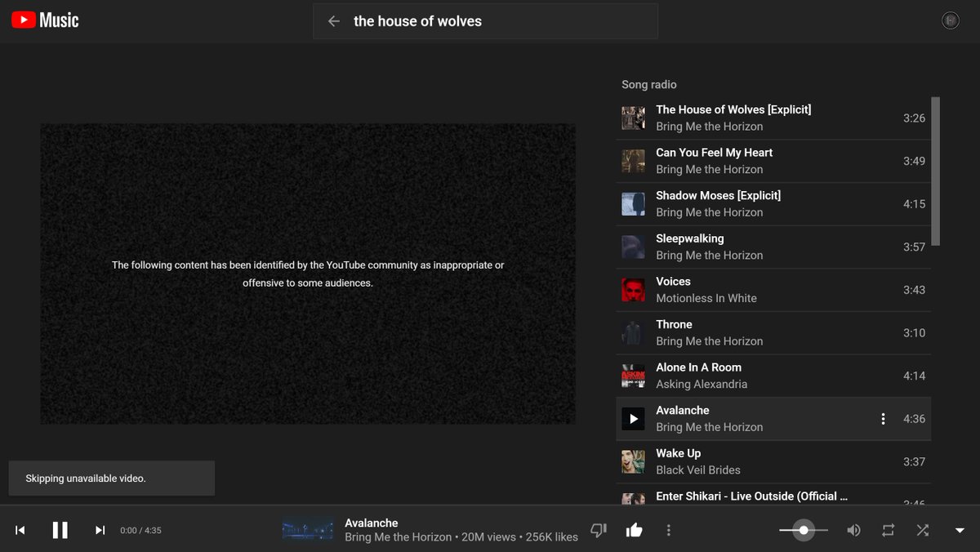Skip to previous track
Image resolution: width=980 pixels, height=552 pixels.
(x=20, y=530)
